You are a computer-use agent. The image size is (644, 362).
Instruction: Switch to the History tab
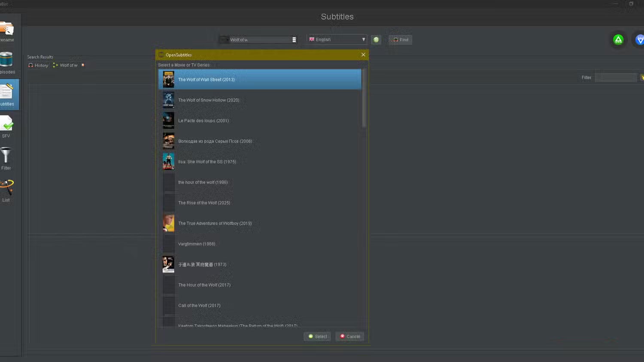point(38,65)
